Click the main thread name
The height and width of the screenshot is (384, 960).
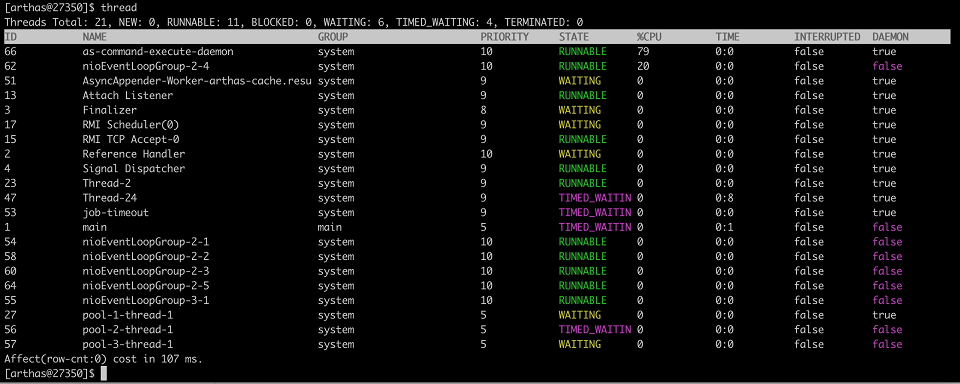point(94,227)
